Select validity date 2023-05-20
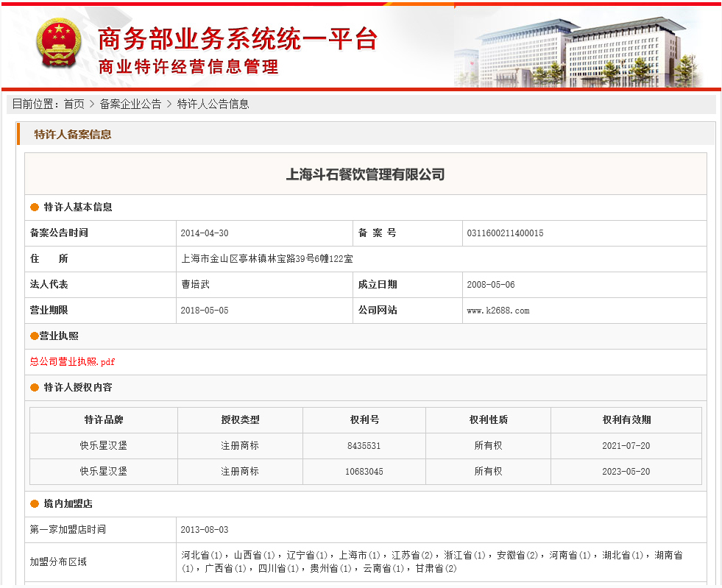This screenshot has height=588, width=722. tap(626, 472)
